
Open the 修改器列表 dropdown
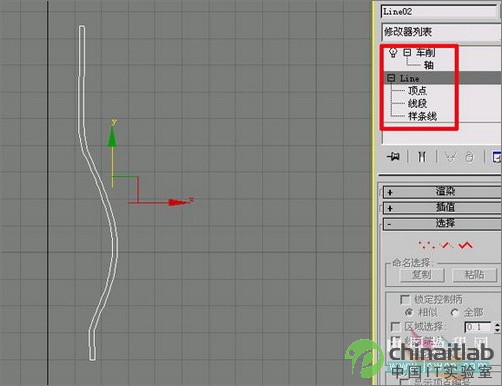(x=441, y=32)
